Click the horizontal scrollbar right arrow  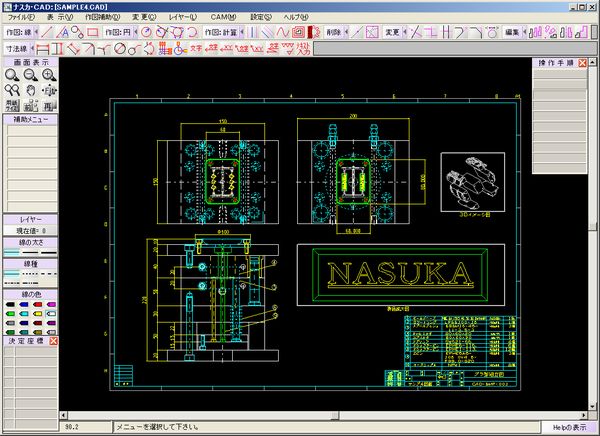coord(584,415)
